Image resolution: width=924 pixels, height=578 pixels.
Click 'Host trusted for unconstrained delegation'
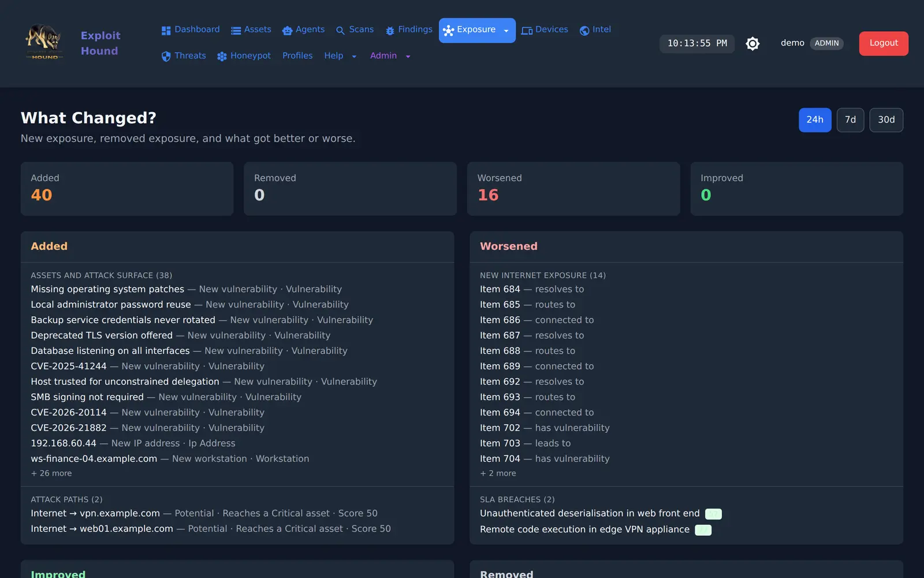pos(125,381)
